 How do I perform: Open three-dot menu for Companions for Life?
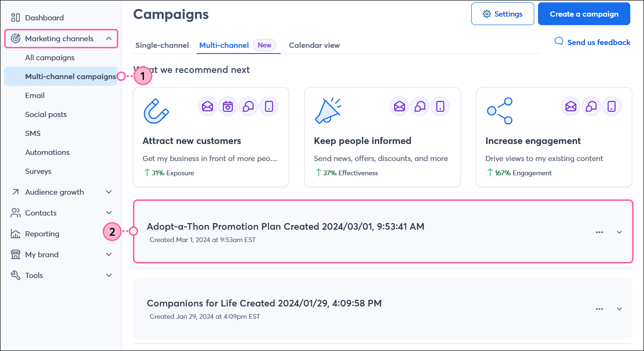[x=600, y=309]
